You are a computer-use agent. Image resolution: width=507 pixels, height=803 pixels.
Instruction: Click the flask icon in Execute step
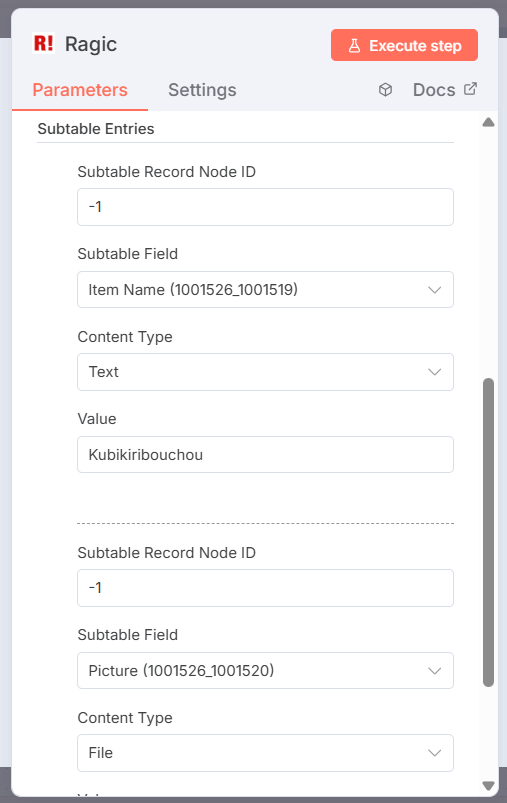(x=354, y=46)
